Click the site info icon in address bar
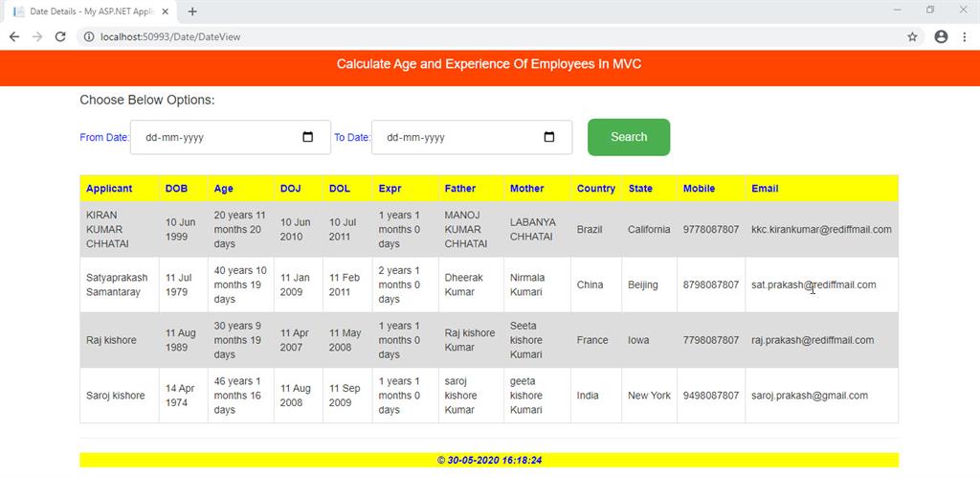 coord(89,37)
